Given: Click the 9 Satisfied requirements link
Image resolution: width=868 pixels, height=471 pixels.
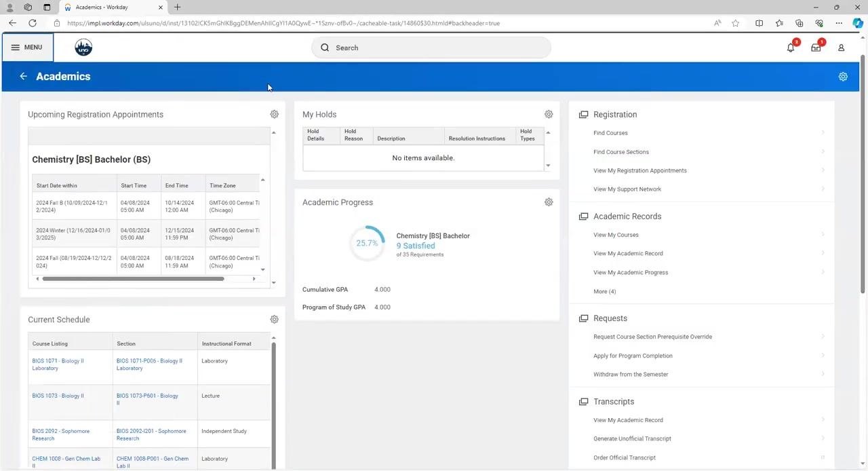Looking at the screenshot, I should pyautogui.click(x=416, y=246).
